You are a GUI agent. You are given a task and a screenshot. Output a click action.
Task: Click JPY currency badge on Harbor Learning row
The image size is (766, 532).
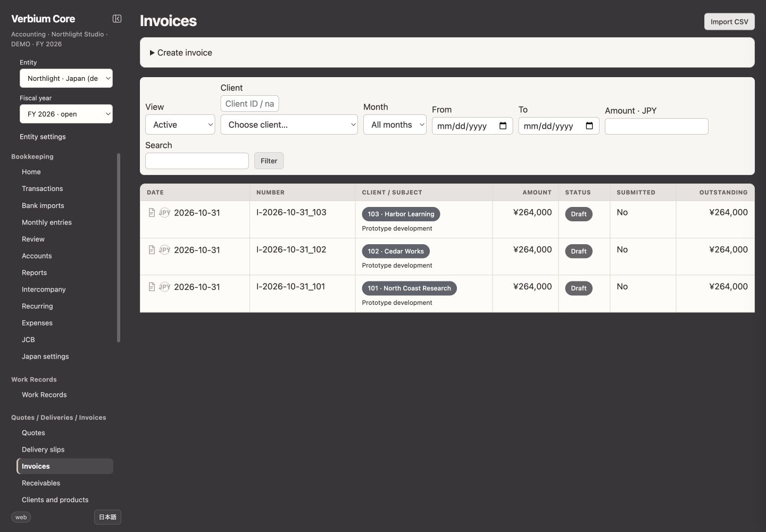(x=165, y=213)
